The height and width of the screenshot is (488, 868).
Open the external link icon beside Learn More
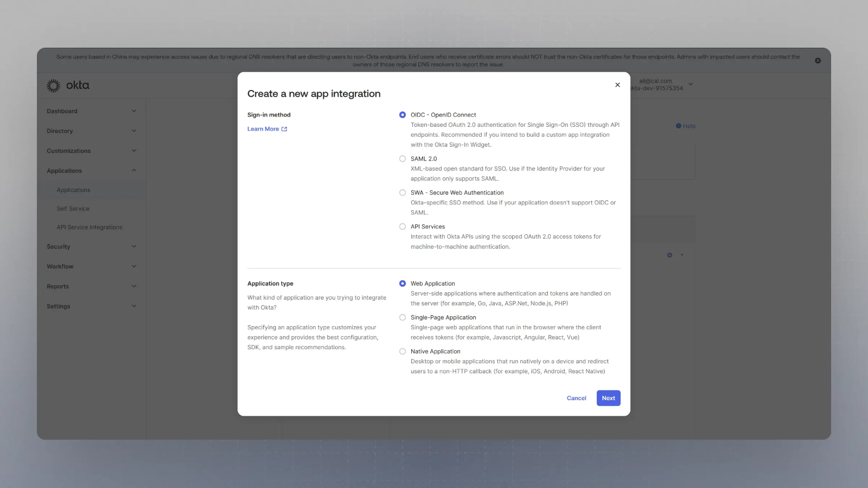[284, 129]
